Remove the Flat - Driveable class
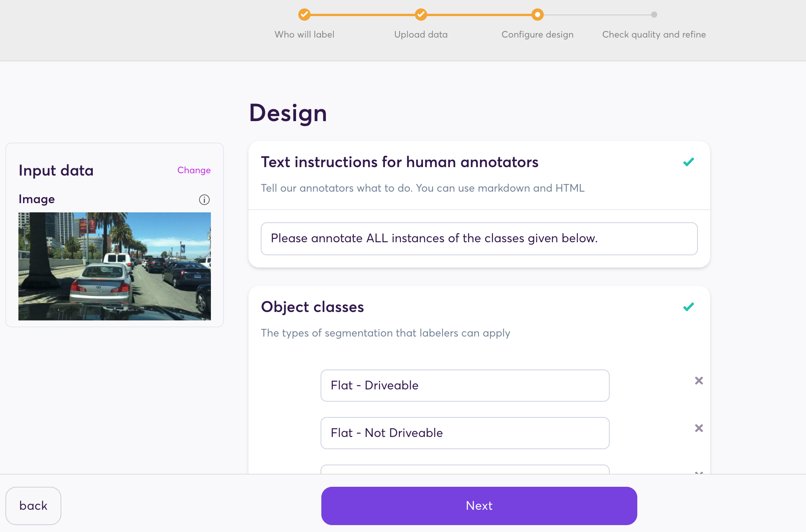 coord(699,381)
